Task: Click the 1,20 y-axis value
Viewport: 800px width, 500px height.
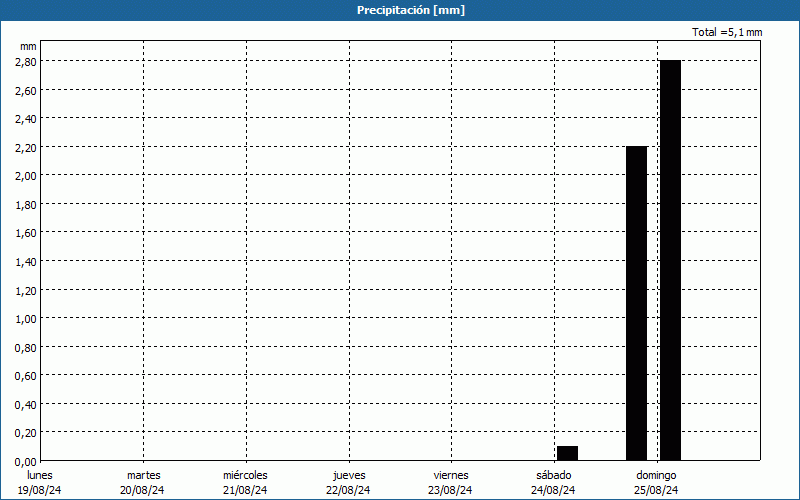Action: point(26,290)
